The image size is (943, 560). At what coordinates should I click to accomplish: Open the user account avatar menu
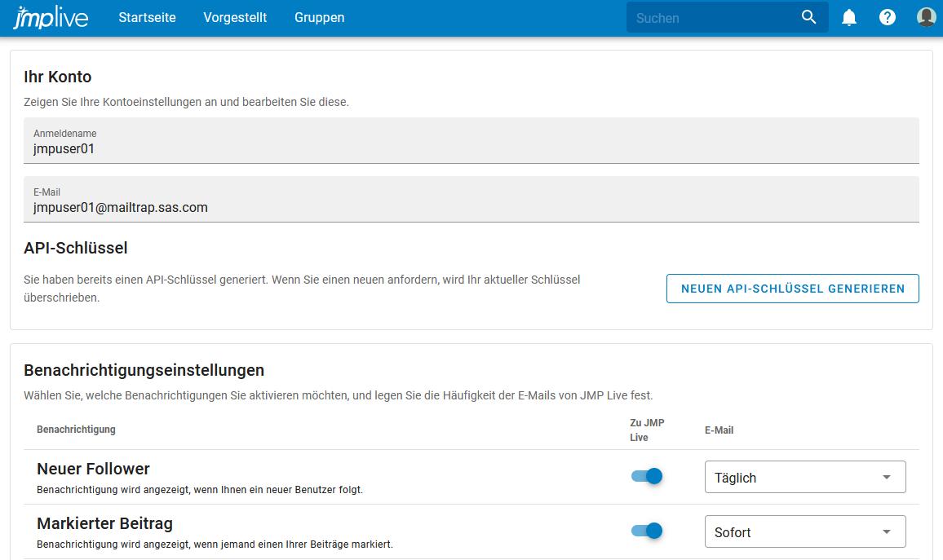[x=926, y=16]
